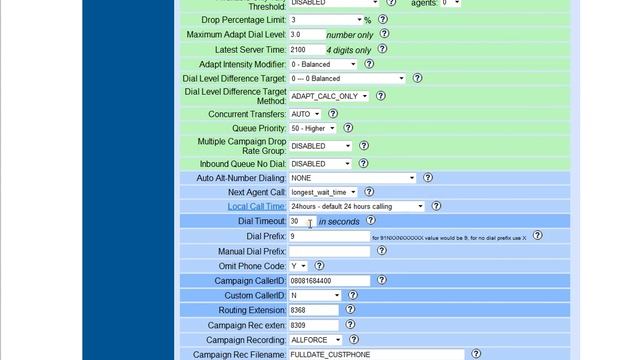
Task: Open help for Campaign Rec exten
Action: [x=350, y=324]
